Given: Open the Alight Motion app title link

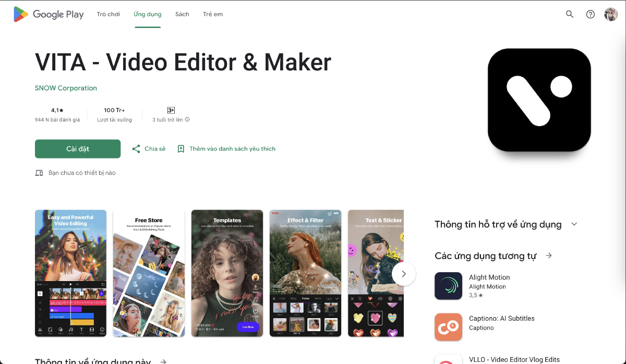Looking at the screenshot, I should click(x=489, y=277).
